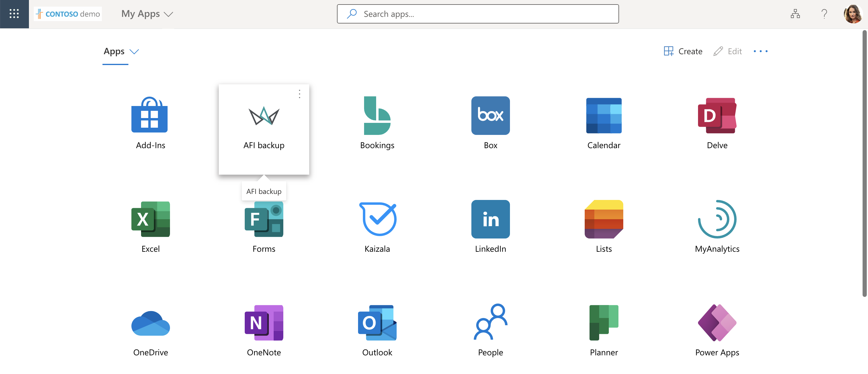Click the search magnifier icon
The height and width of the screenshot is (374, 868).
pyautogui.click(x=352, y=14)
